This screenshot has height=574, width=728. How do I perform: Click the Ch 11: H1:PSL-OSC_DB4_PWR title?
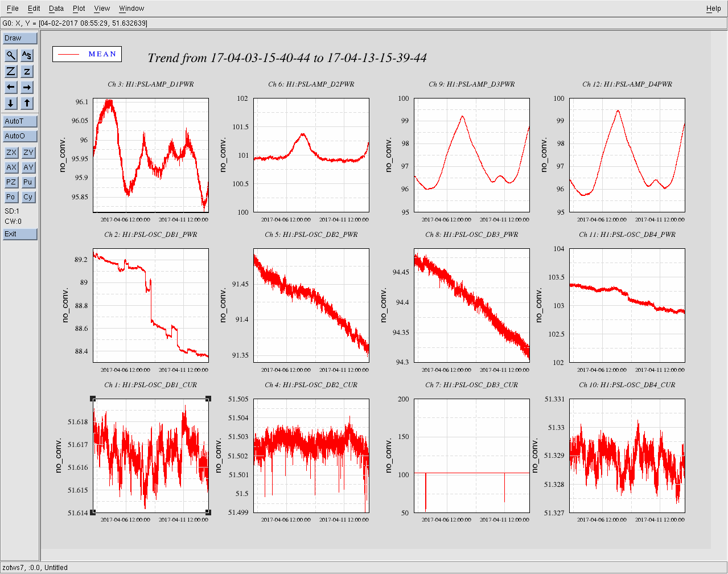coord(627,235)
